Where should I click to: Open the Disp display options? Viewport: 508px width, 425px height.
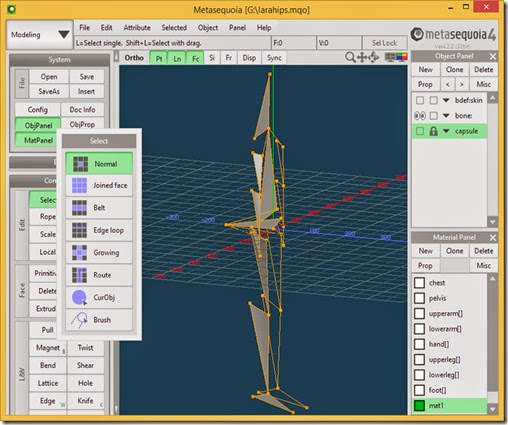pyautogui.click(x=249, y=58)
